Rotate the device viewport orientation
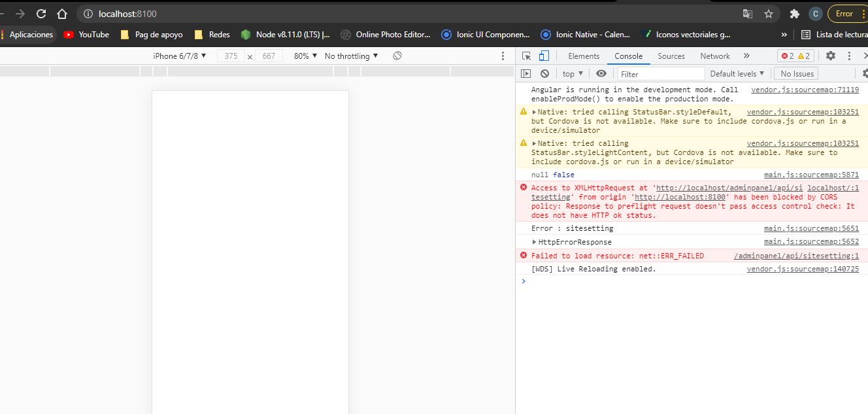Image resolution: width=868 pixels, height=414 pixels. tap(397, 56)
